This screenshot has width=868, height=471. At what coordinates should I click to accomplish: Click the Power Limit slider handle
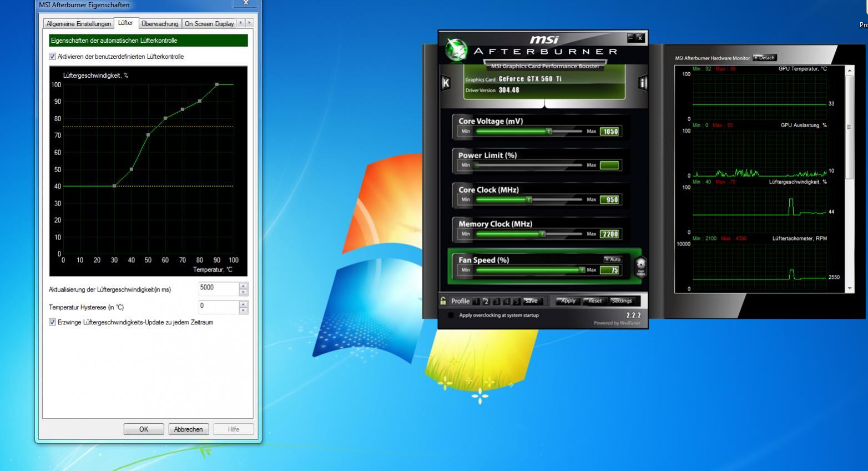(x=476, y=165)
